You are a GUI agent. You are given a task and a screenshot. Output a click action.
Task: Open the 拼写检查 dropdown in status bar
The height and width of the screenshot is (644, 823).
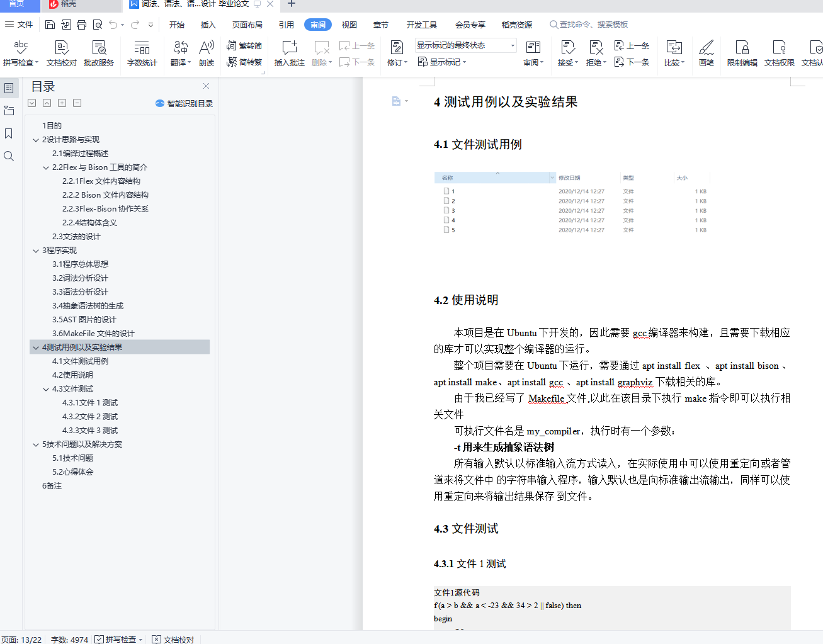[x=140, y=639]
